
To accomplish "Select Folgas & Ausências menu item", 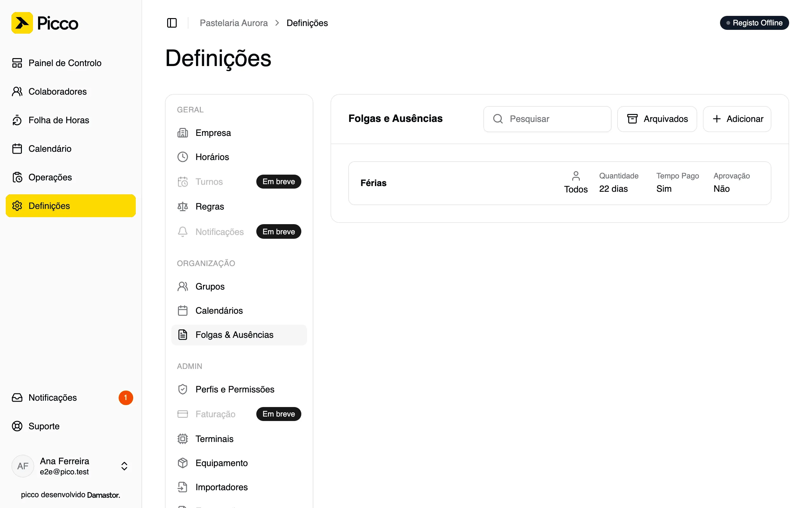I will point(239,335).
